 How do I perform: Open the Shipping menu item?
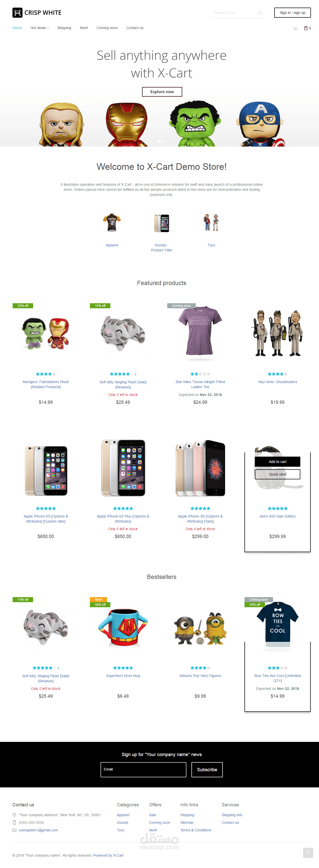click(x=64, y=28)
